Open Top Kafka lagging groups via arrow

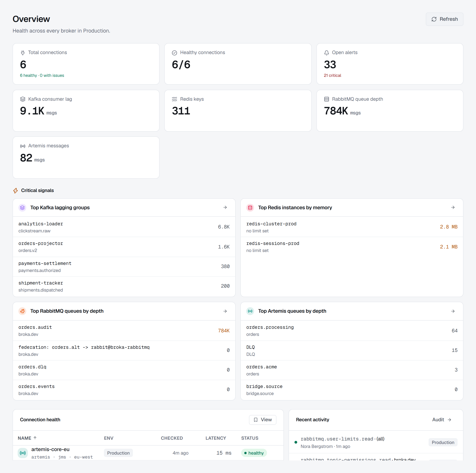coord(225,208)
